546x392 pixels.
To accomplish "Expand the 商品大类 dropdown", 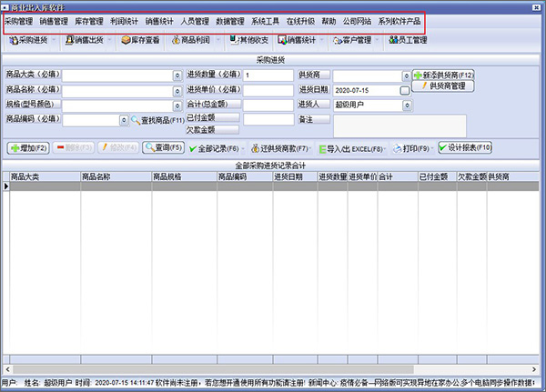I will coord(177,76).
